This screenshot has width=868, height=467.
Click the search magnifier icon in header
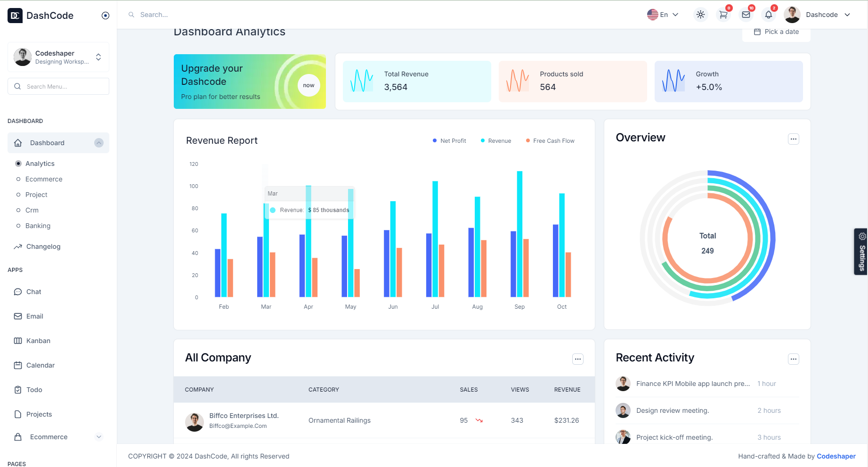[x=131, y=15]
